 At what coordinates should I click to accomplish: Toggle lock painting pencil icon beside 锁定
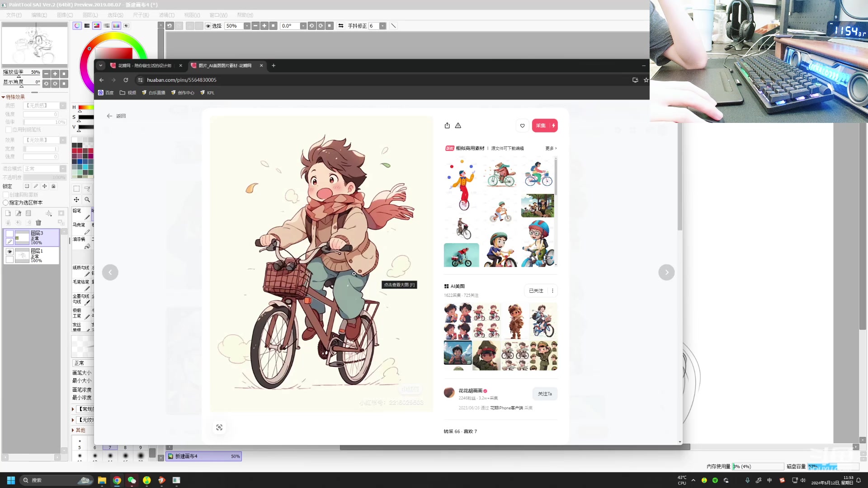coord(36,186)
